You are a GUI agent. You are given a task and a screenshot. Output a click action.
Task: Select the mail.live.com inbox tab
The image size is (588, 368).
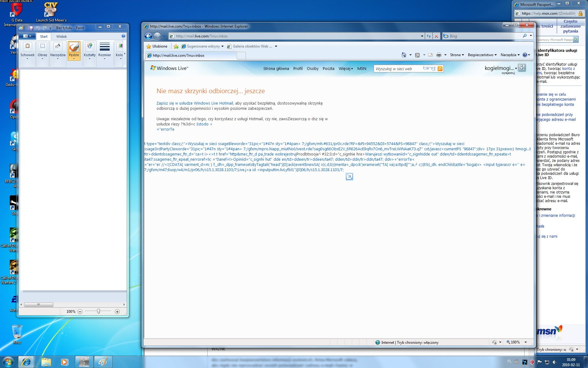190,56
